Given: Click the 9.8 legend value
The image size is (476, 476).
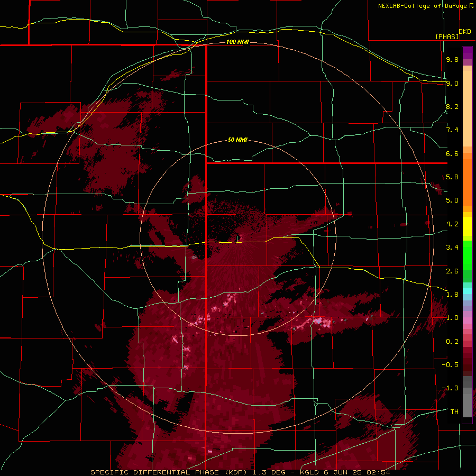Looking at the screenshot, I should tap(452, 59).
